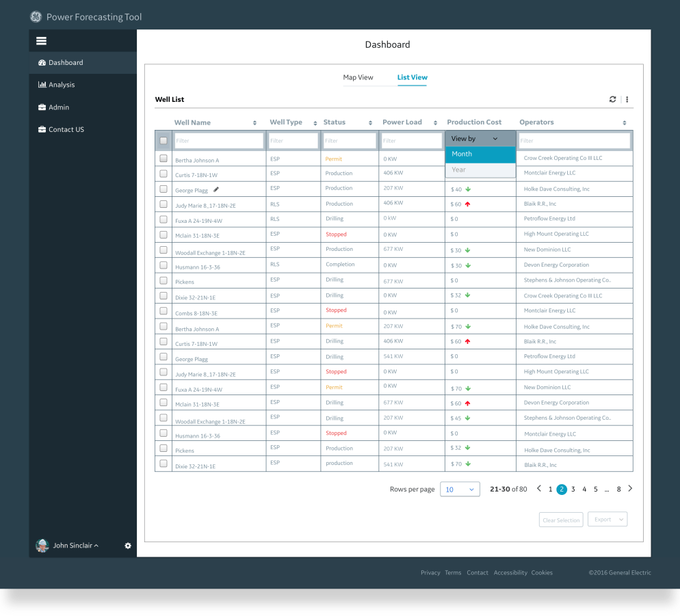Image resolution: width=680 pixels, height=616 pixels.
Task: Tick the checkbox next to Husmann 16-3-36
Action: pos(164,265)
